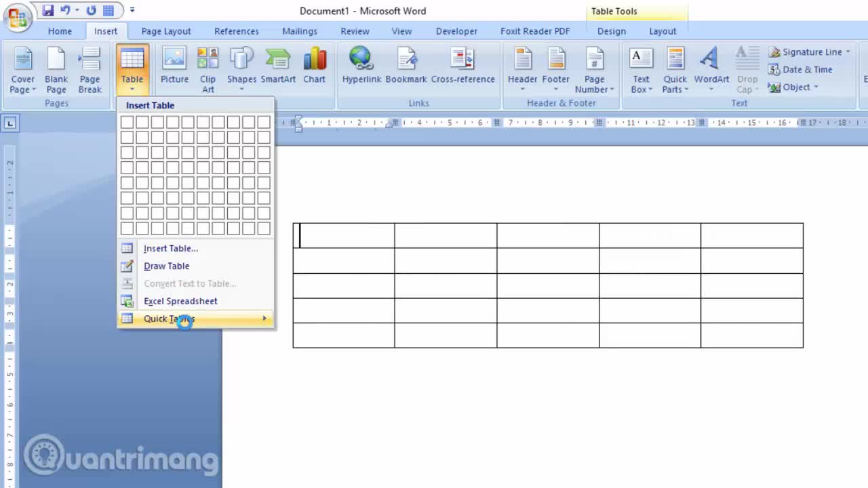868x488 pixels.
Task: Click the top-left cell of the table grid
Action: pyautogui.click(x=127, y=122)
